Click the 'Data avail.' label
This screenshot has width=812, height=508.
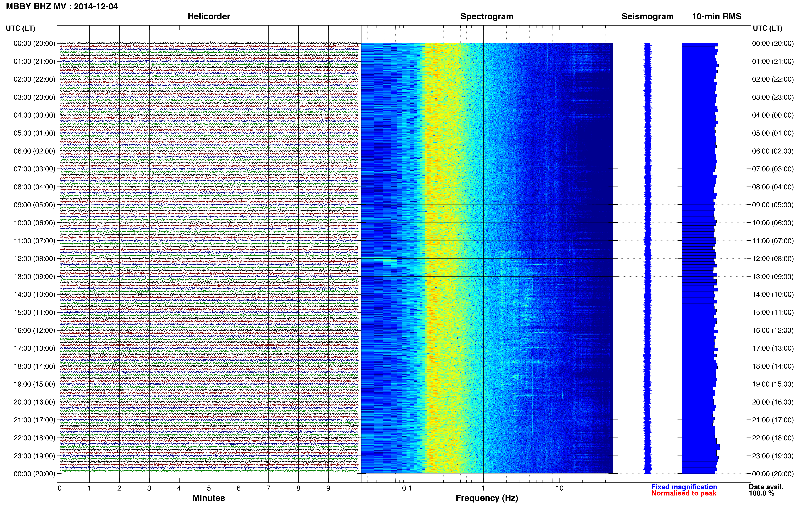(x=766, y=487)
